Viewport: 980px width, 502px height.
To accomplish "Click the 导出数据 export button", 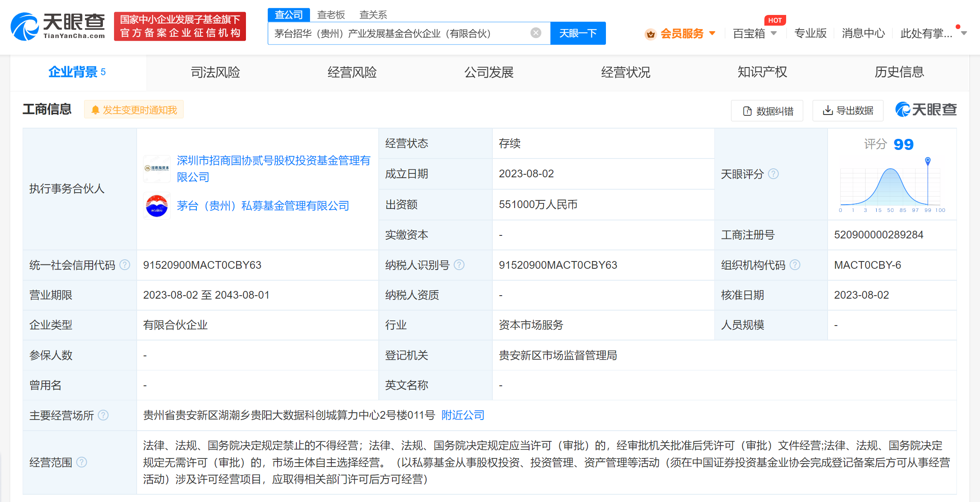I will point(848,111).
